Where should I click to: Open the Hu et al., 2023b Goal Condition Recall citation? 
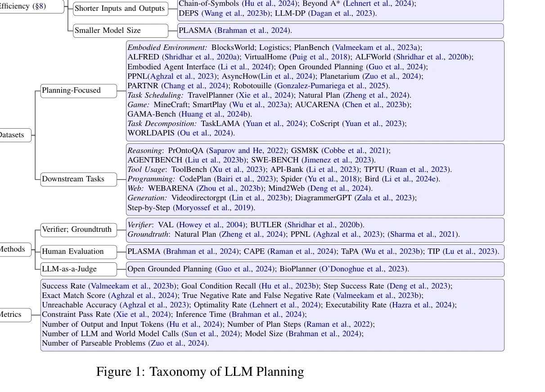(x=288, y=285)
